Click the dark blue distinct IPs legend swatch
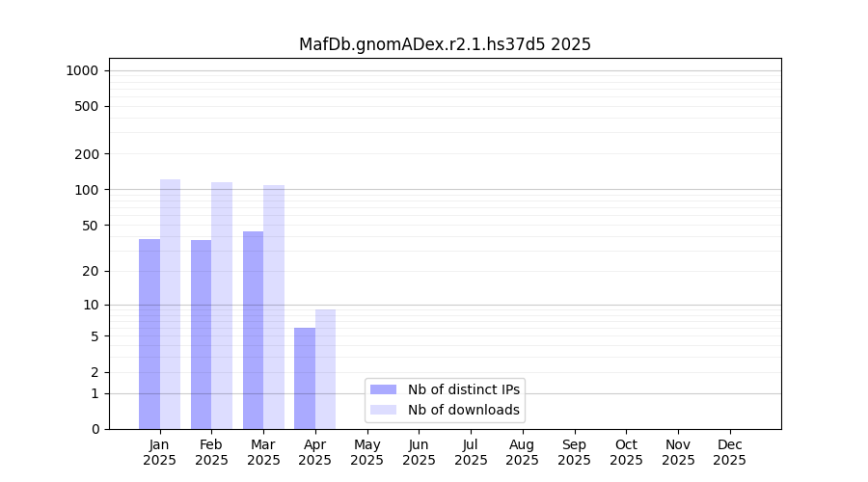The width and height of the screenshot is (868, 482). (383, 389)
